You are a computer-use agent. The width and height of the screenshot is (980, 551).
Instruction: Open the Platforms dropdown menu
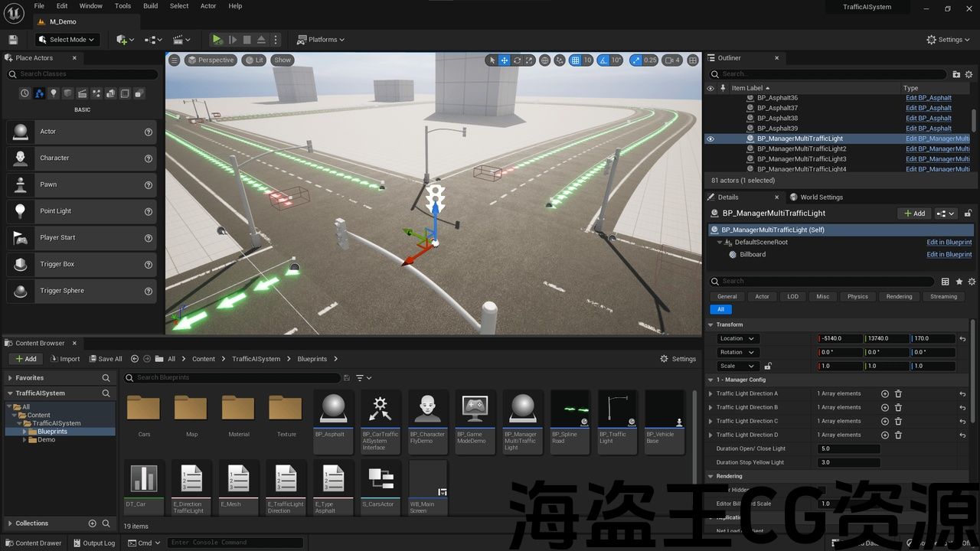point(321,40)
